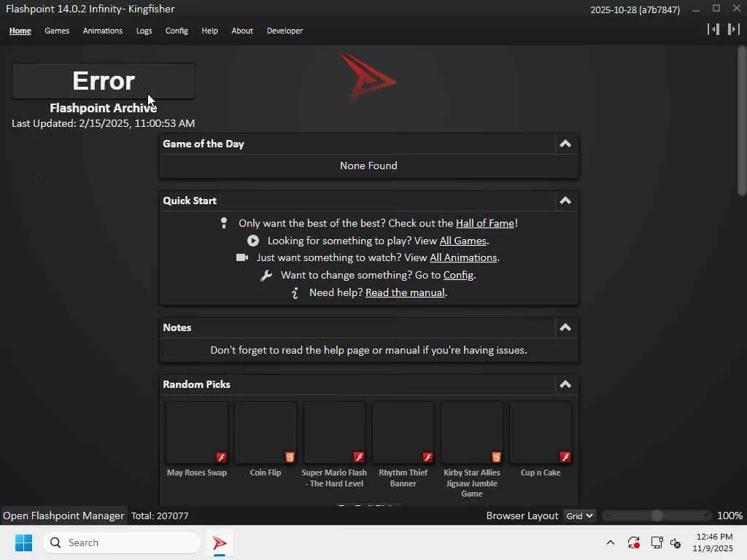747x560 pixels.
Task: Click the taskbar clock and date
Action: (x=713, y=542)
